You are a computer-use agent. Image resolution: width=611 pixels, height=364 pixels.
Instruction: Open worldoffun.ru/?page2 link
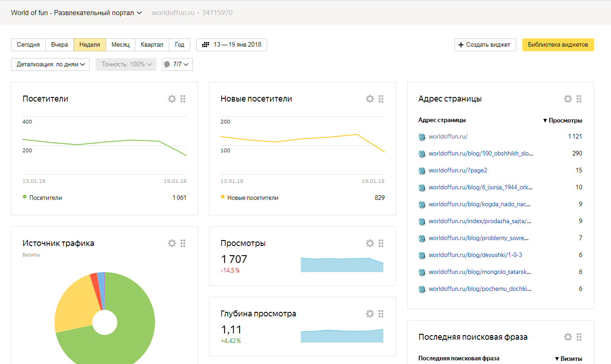[458, 171]
